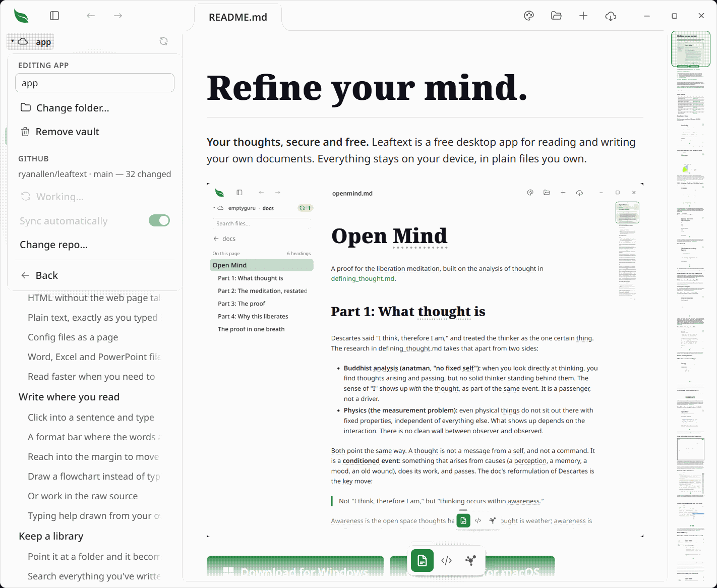This screenshot has height=588, width=717.
Task: Click the 'Your thoughts, secure and free.' bold text
Action: [288, 142]
